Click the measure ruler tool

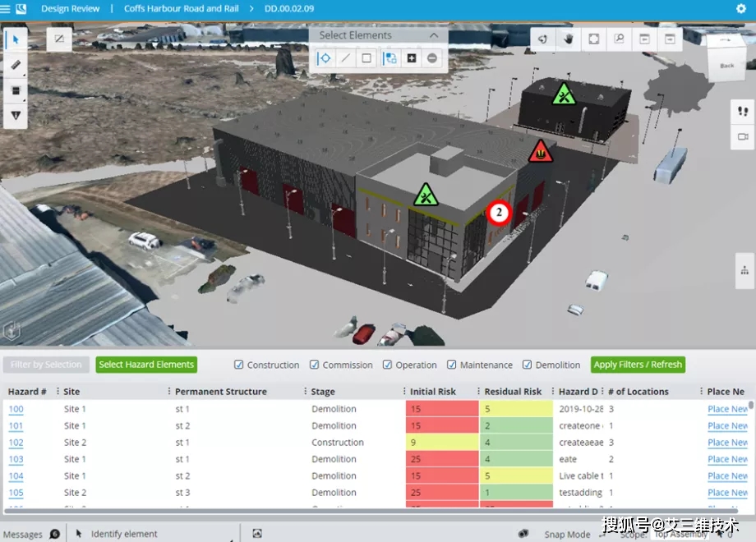[16, 65]
